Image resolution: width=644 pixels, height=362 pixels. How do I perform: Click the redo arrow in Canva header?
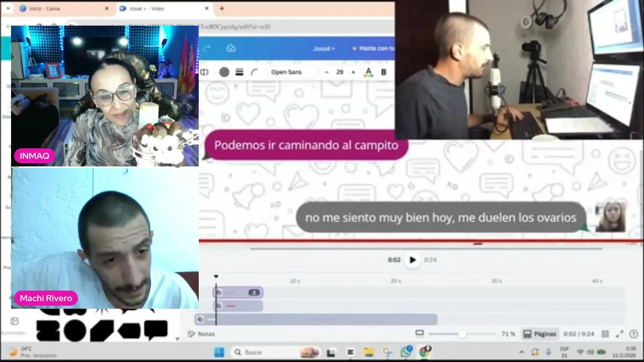pos(207,48)
